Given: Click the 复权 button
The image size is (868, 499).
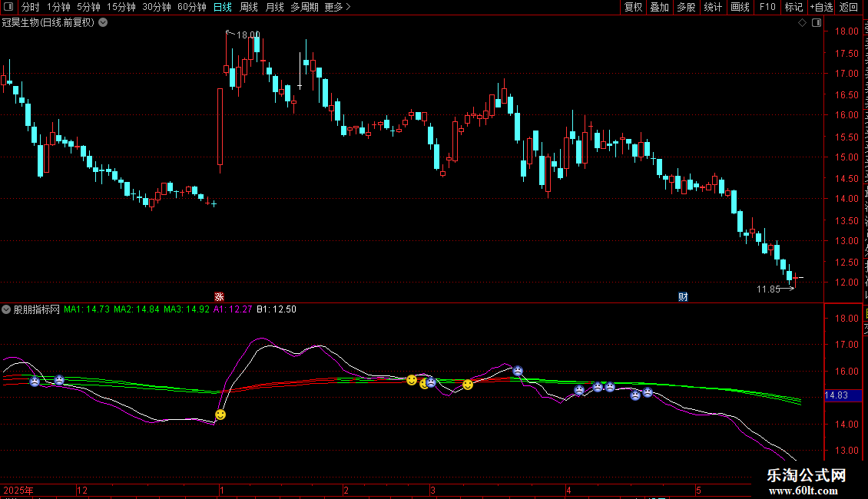Looking at the screenshot, I should click(633, 7).
